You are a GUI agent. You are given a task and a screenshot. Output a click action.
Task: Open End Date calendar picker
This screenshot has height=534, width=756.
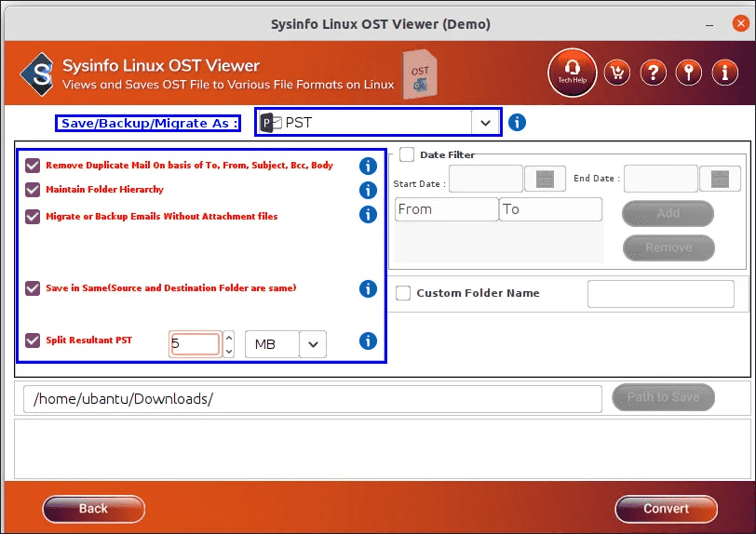pos(720,179)
